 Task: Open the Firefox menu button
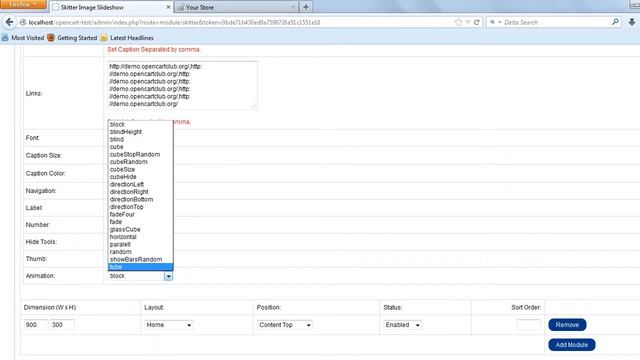(x=23, y=4)
